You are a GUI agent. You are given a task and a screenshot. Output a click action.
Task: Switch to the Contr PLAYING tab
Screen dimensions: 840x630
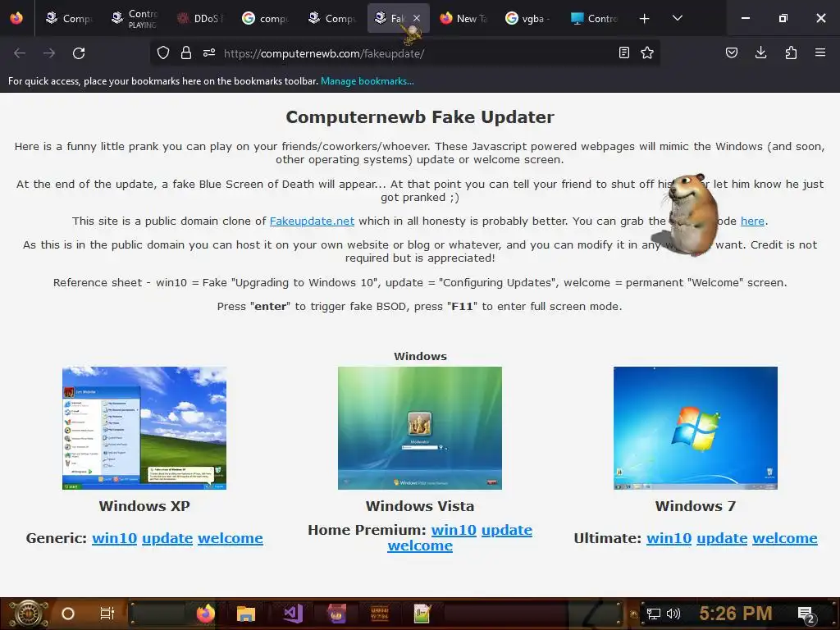coord(135,18)
